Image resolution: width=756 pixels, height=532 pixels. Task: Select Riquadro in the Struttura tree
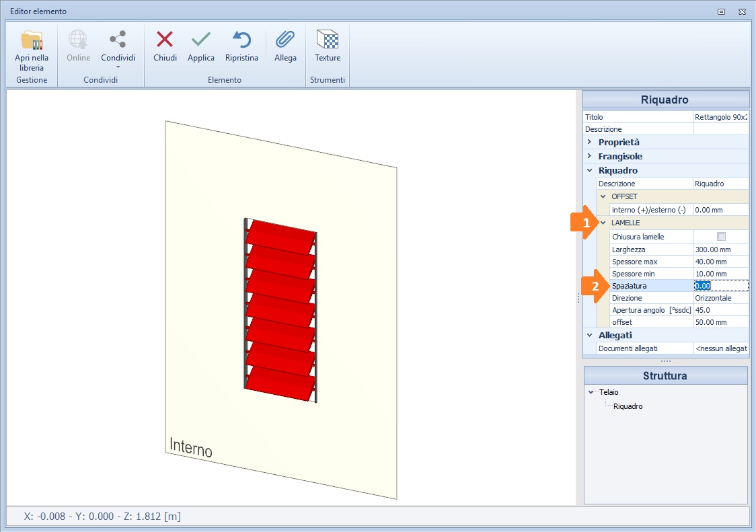pyautogui.click(x=628, y=406)
